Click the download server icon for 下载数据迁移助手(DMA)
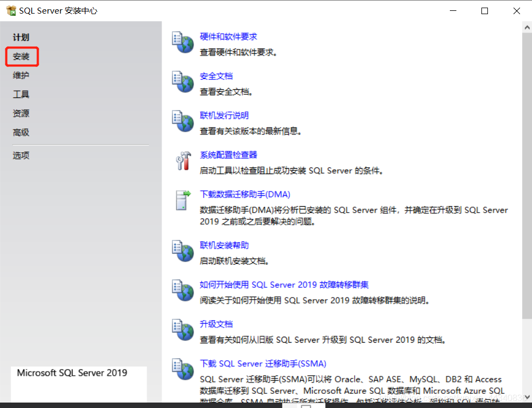This screenshot has width=532, height=408. tap(183, 200)
